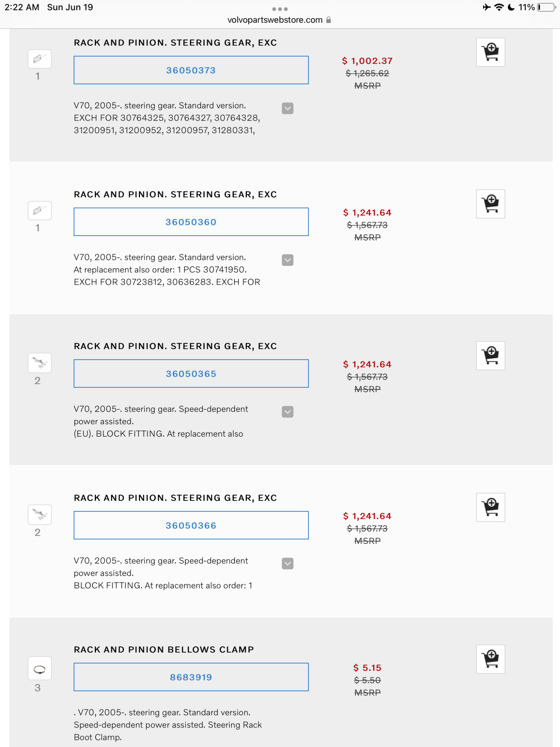Open part 8683919 details

coord(191,677)
